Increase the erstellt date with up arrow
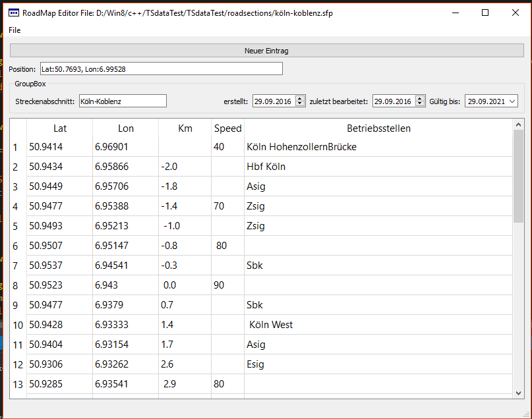Viewport: 532px width, 419px height. click(301, 98)
